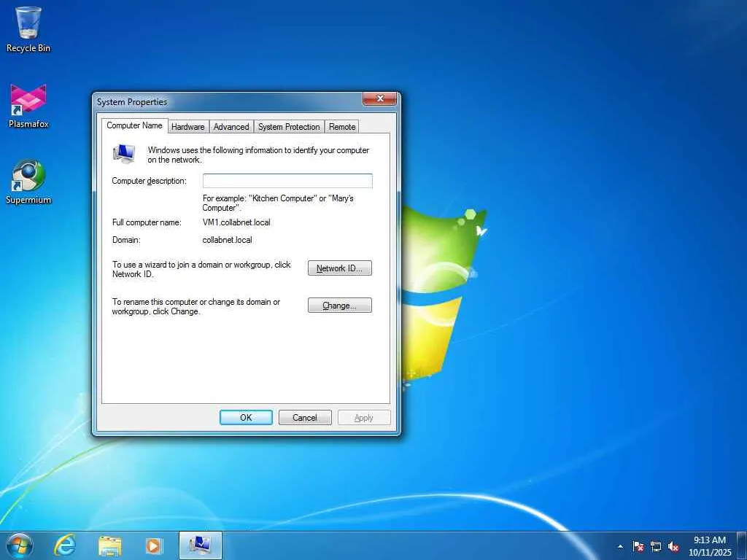Click the collabnet.local domain value
This screenshot has height=560, width=747.
point(228,240)
